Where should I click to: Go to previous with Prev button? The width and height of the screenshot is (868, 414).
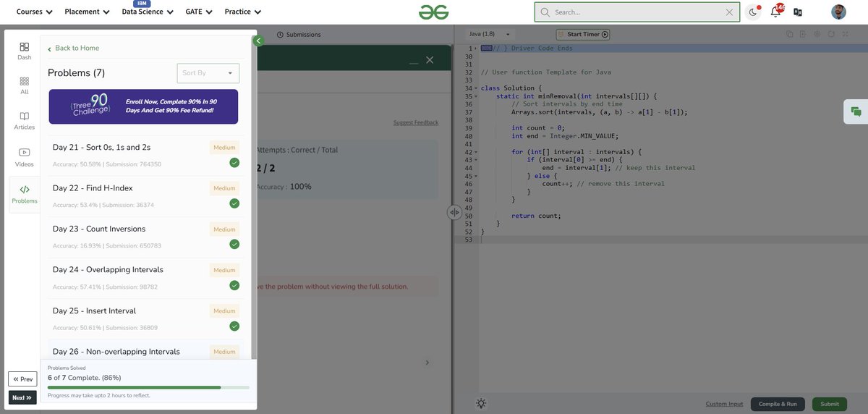pos(22,379)
